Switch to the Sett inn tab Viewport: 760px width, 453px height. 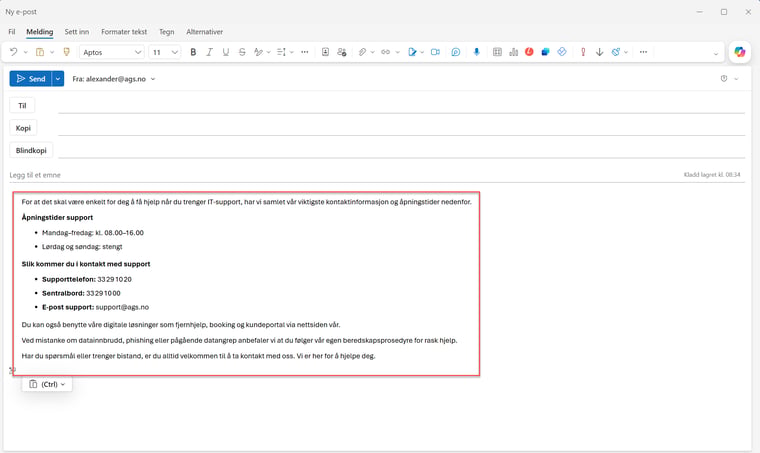pos(77,31)
